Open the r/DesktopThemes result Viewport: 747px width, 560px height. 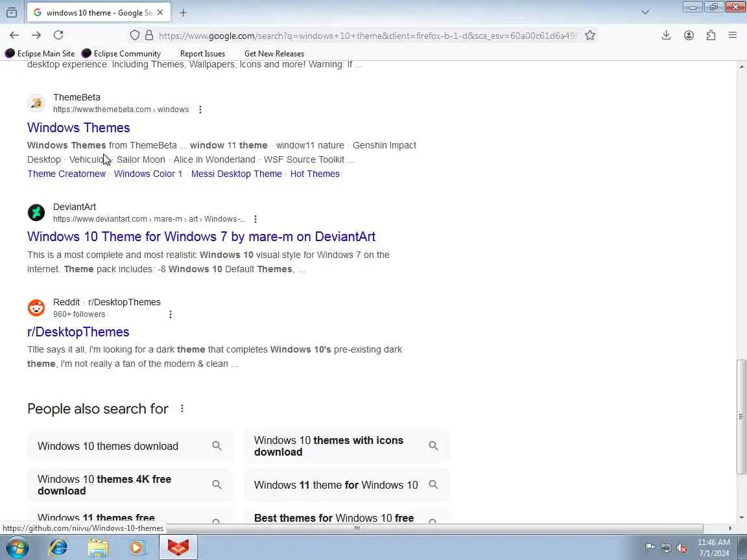pos(78,332)
